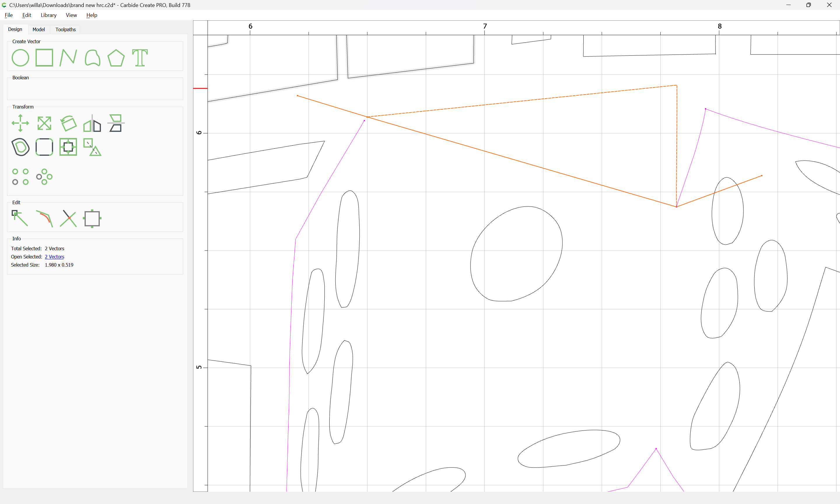This screenshot has width=840, height=504.
Task: Select the Circle create vector tool
Action: click(x=20, y=58)
